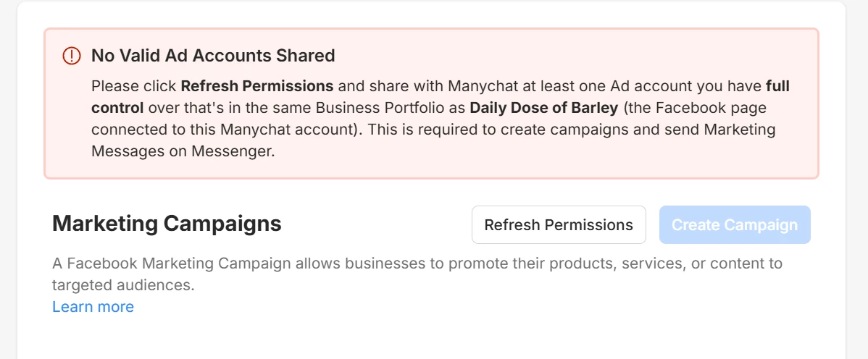Screen dimensions: 868x359
Task: Click the Refresh Permissions button
Action: [x=559, y=225]
